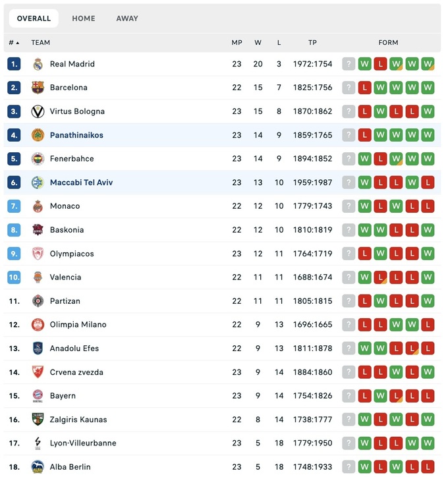Click the Alba Berlin logo icon
Image resolution: width=448 pixels, height=477 pixels.
click(x=38, y=467)
